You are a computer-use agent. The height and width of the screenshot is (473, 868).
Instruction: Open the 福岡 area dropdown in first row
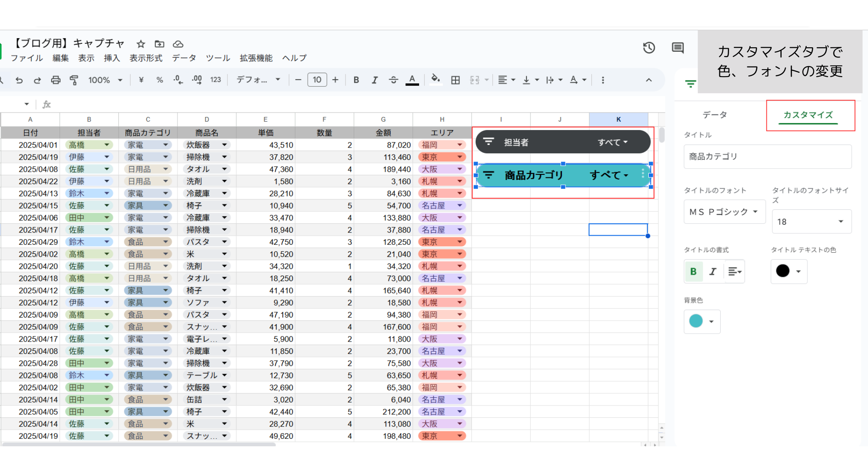click(459, 145)
